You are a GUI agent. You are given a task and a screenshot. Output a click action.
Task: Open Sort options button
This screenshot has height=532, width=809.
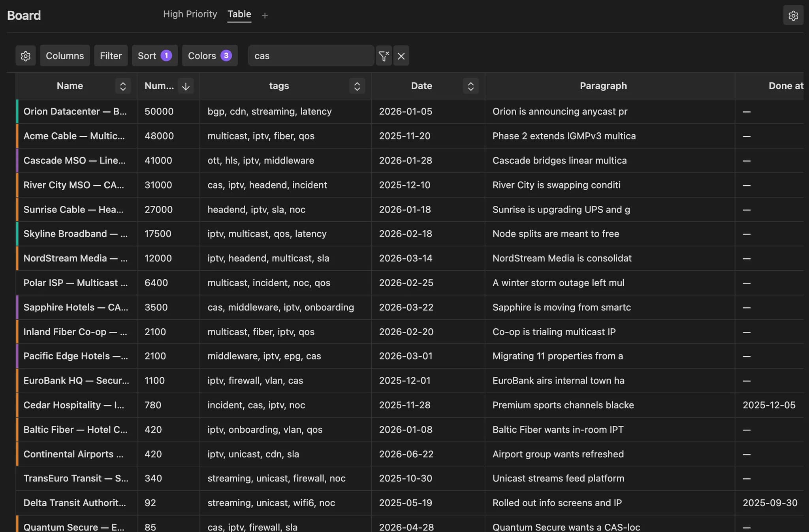click(154, 56)
